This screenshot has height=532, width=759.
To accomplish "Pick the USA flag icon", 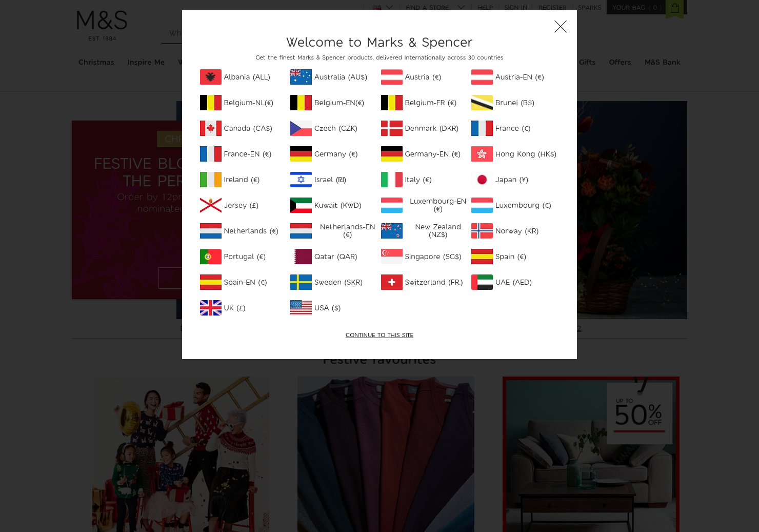I will [301, 308].
